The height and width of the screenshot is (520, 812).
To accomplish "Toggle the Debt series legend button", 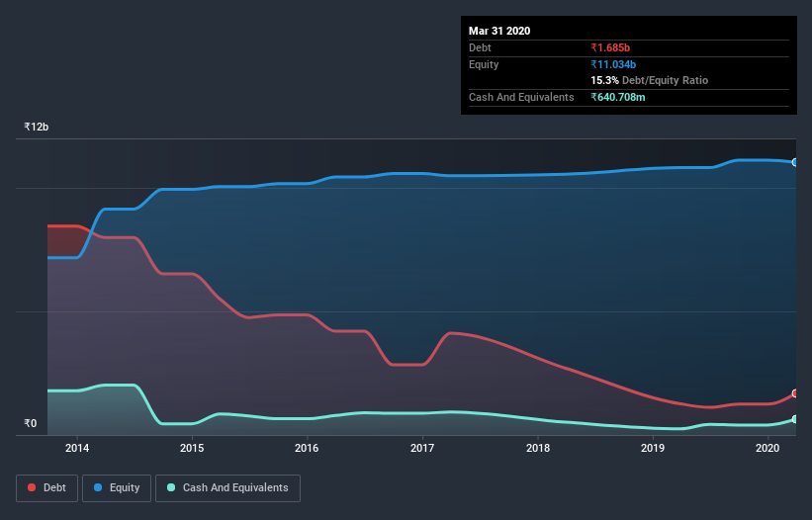I will 47,488.
